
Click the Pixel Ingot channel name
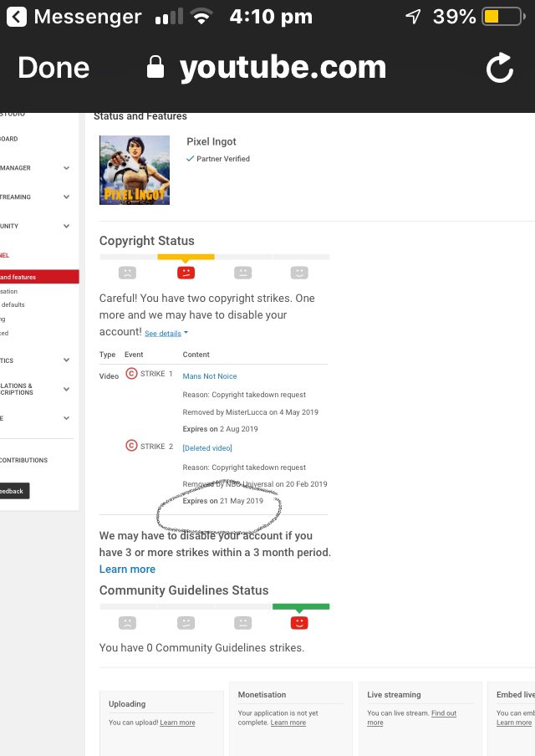[211, 142]
